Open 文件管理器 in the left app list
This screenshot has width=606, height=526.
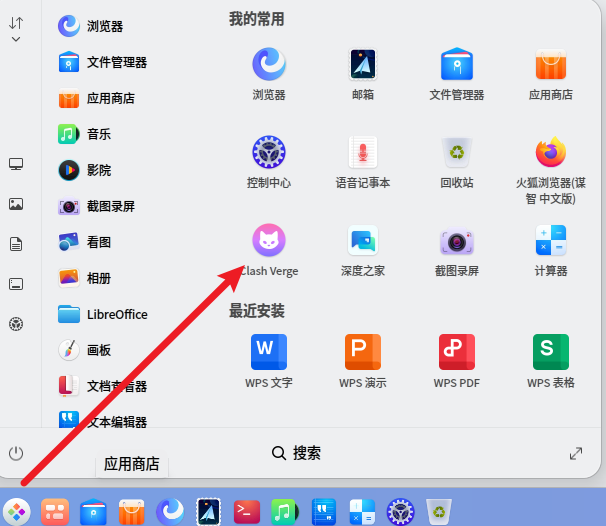click(x=103, y=62)
